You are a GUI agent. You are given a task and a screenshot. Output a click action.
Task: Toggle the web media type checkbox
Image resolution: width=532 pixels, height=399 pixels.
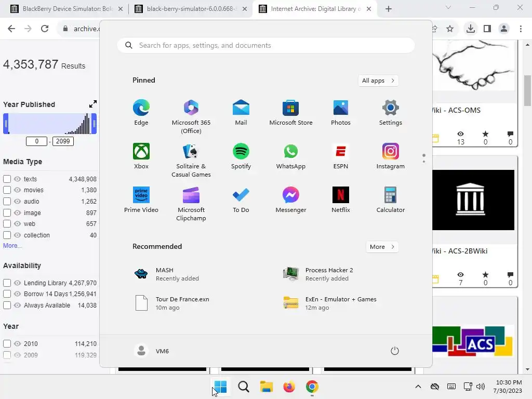[x=7, y=224]
